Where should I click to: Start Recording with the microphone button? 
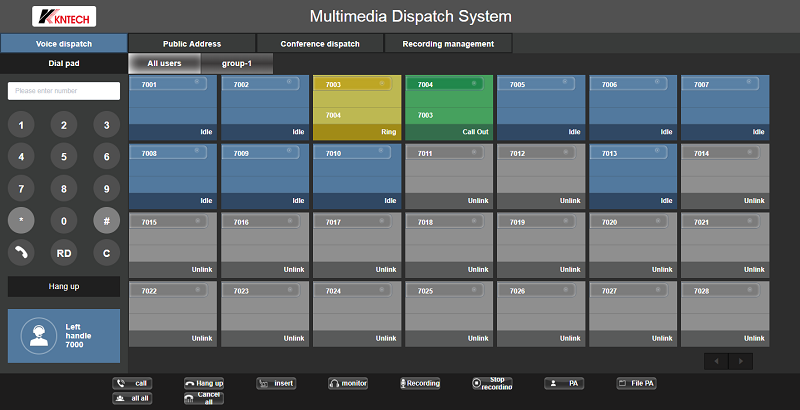pyautogui.click(x=420, y=383)
